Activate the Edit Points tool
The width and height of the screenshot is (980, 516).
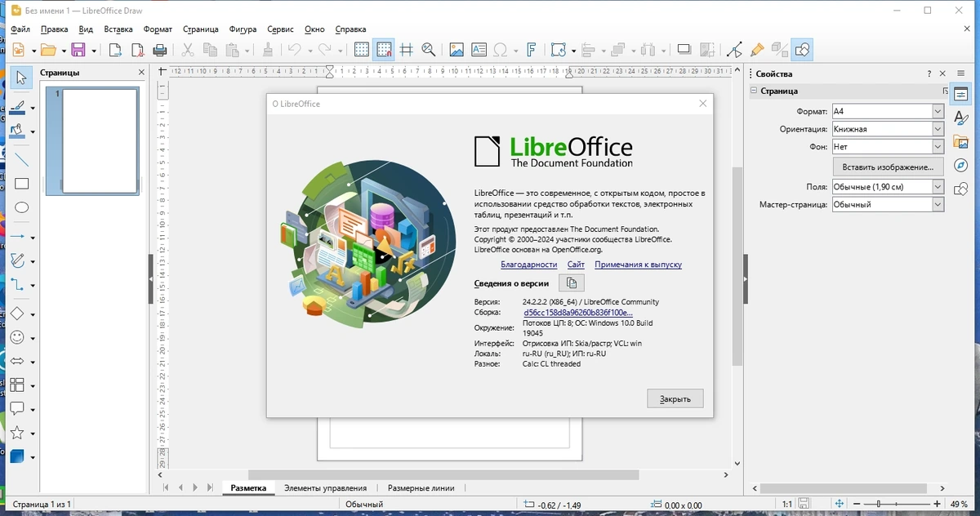pyautogui.click(x=735, y=50)
